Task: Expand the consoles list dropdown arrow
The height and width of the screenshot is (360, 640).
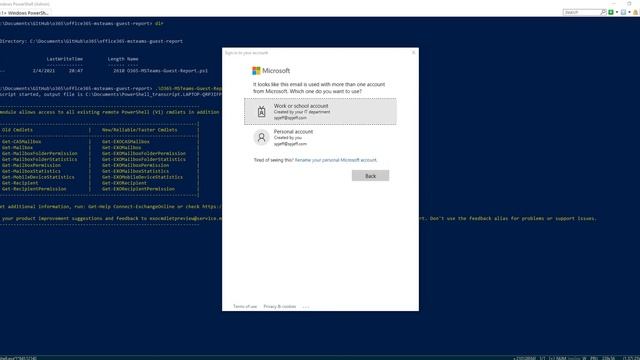Action: coord(629,12)
